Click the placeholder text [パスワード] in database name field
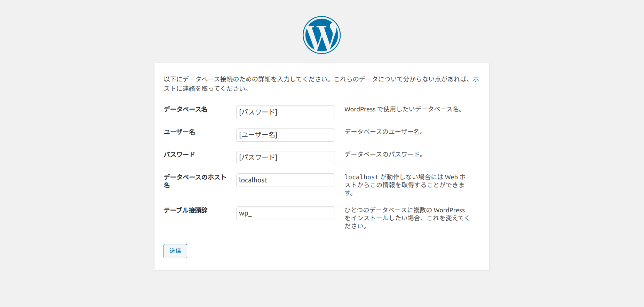This screenshot has width=644, height=307. pos(257,112)
